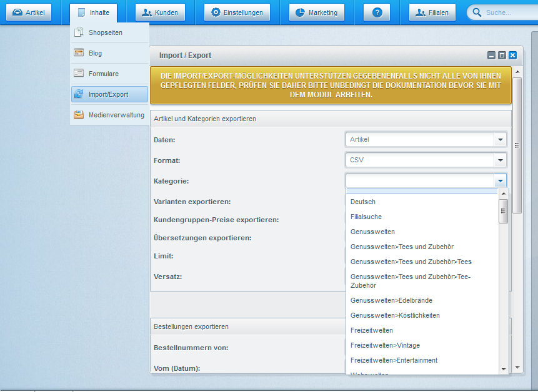538x392 pixels.
Task: Select Genusswelten>Edelbrände category
Action: (x=391, y=300)
